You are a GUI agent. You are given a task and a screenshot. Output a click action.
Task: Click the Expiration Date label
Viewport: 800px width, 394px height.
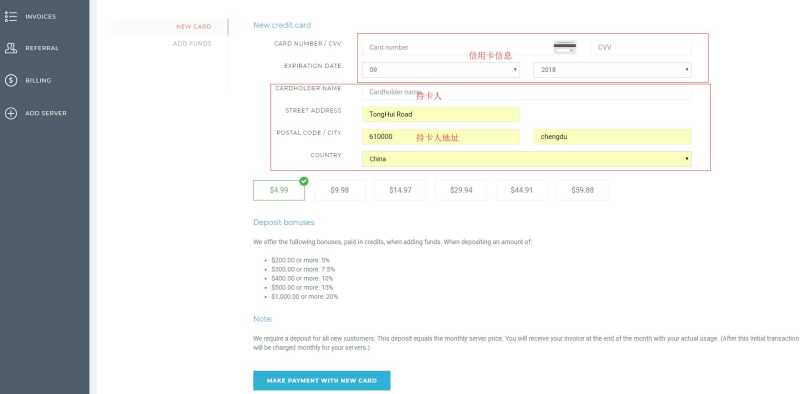(x=313, y=66)
